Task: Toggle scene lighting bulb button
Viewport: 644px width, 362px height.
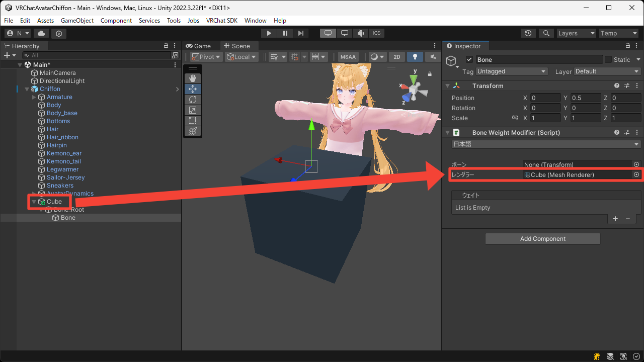Action: (415, 57)
